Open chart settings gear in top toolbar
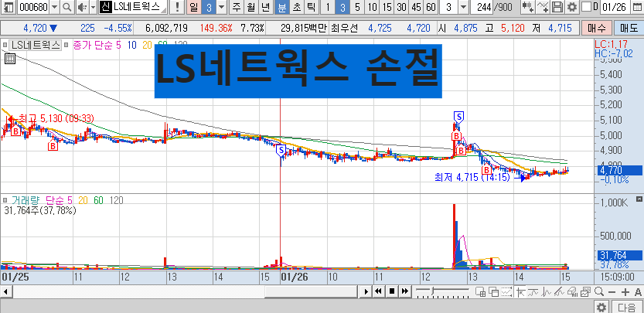This screenshot has height=313, width=644. coord(571,7)
